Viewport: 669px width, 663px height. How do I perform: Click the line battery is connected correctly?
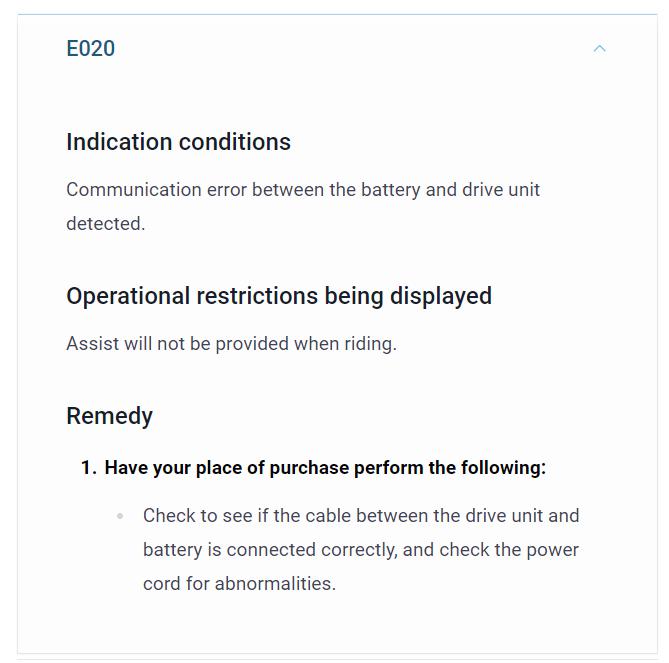click(271, 550)
